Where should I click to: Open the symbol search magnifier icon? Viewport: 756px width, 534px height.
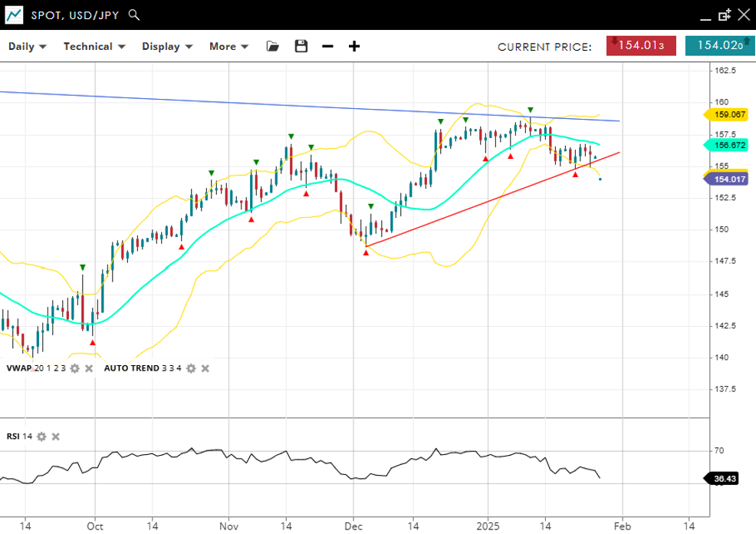click(134, 15)
